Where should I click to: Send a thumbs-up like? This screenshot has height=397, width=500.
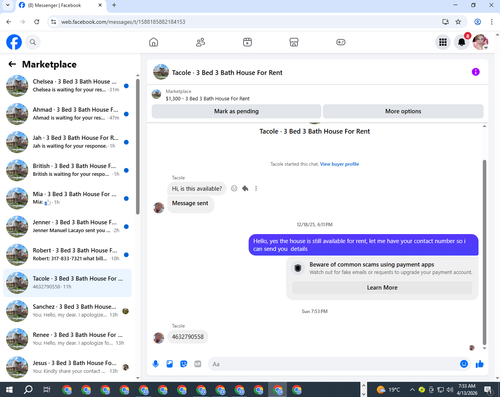(480, 364)
